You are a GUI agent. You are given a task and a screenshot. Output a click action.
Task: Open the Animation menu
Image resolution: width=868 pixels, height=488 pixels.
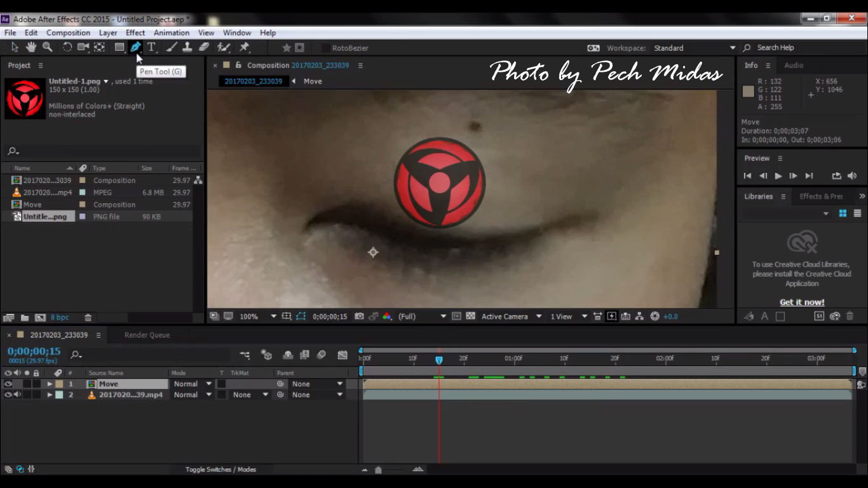coord(172,32)
